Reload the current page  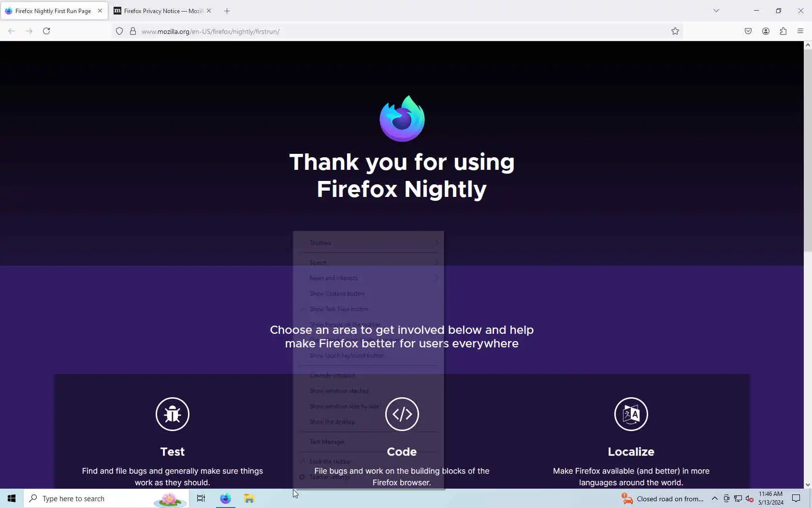pyautogui.click(x=46, y=31)
